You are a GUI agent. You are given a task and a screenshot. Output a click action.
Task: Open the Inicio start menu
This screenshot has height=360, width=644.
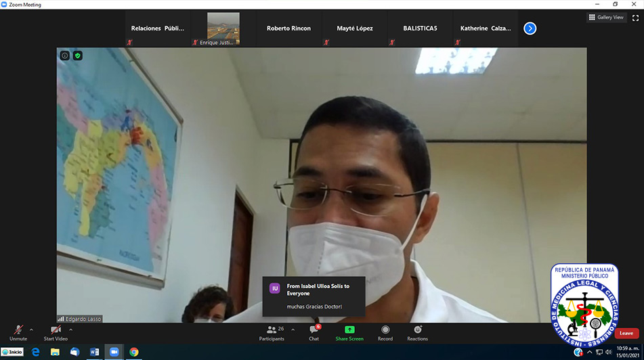[12, 352]
